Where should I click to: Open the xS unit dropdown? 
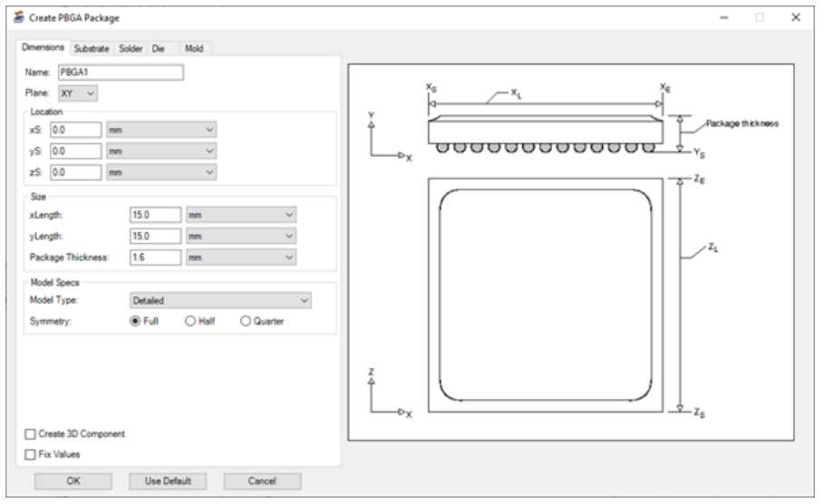coord(161,131)
